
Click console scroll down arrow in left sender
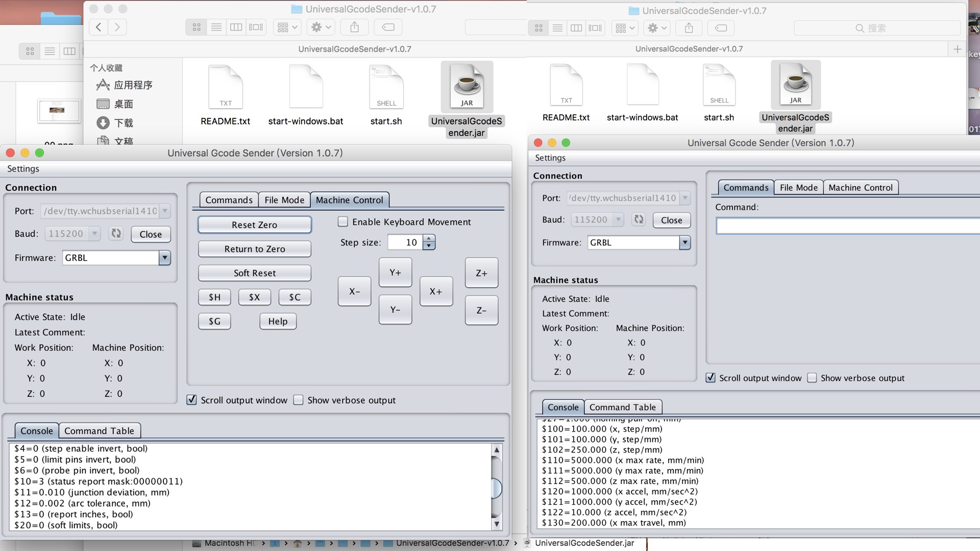click(x=496, y=524)
